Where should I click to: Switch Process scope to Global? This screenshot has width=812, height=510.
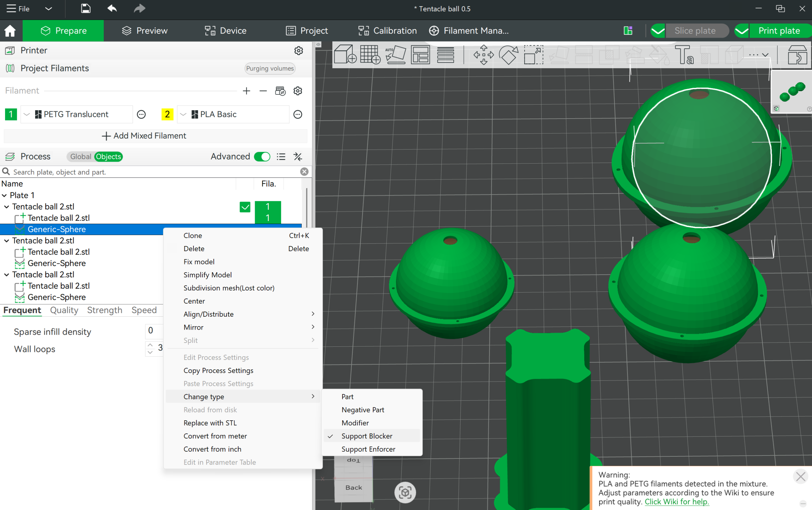point(81,156)
